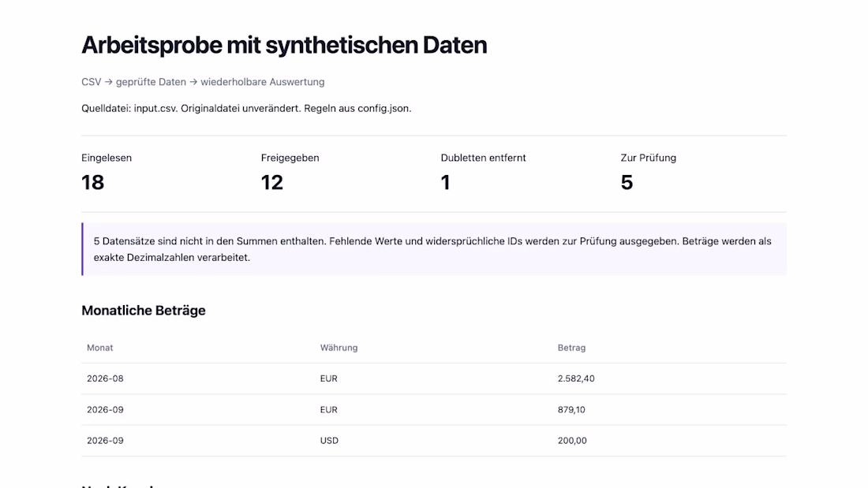Screen dimensions: 868x488
Task: Click the purple-bordered notice about 5 Datensätze
Action: 434,249
